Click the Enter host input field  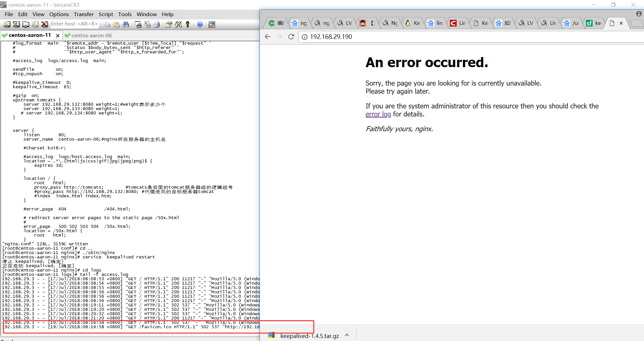click(x=75, y=24)
